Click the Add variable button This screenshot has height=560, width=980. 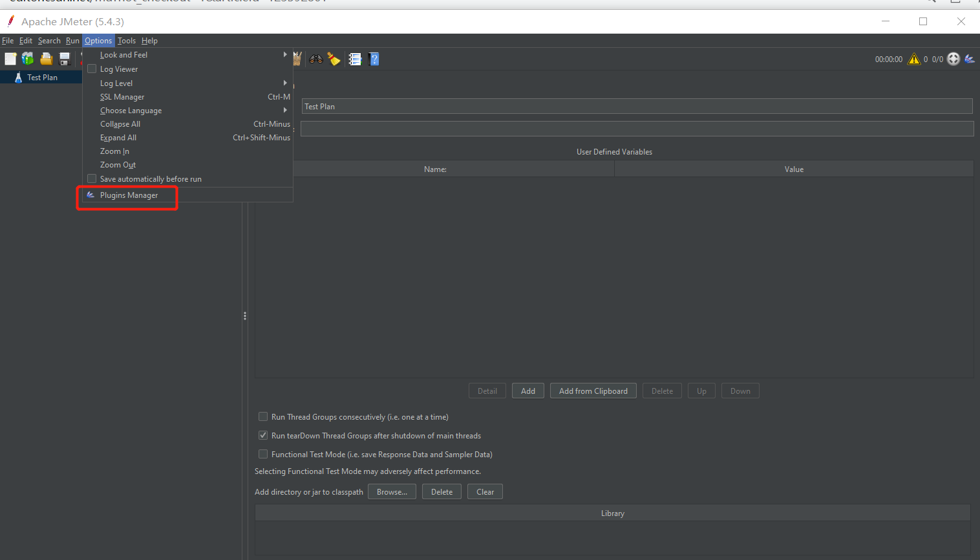(x=528, y=391)
